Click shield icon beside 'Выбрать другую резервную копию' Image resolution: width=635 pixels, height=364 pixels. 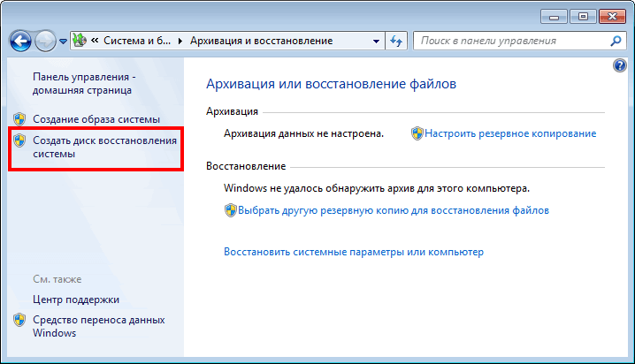coord(231,210)
